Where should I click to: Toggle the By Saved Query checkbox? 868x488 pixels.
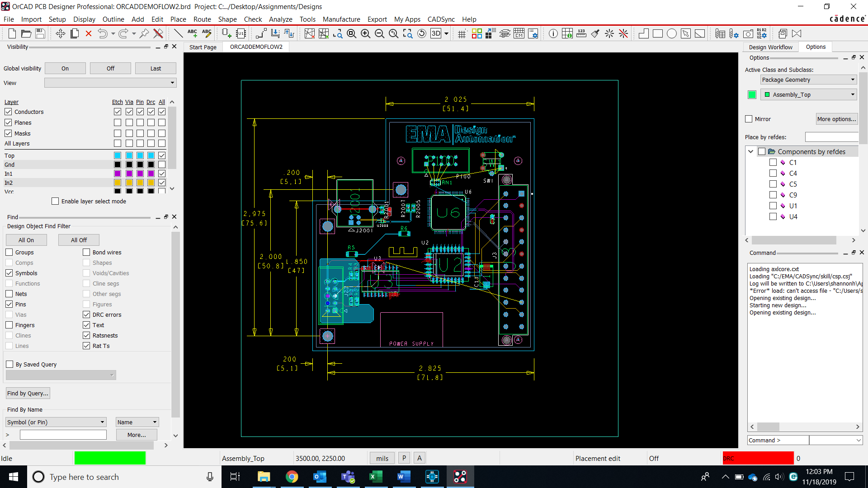[9, 364]
